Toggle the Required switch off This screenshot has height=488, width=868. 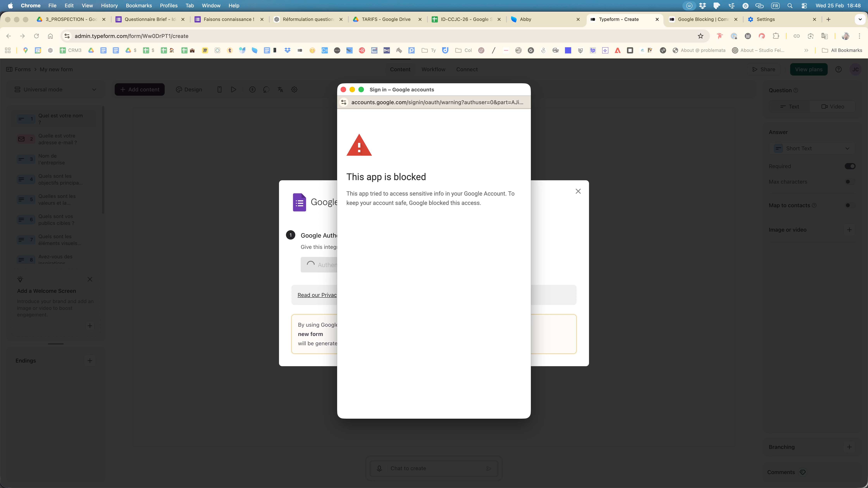[849, 166]
